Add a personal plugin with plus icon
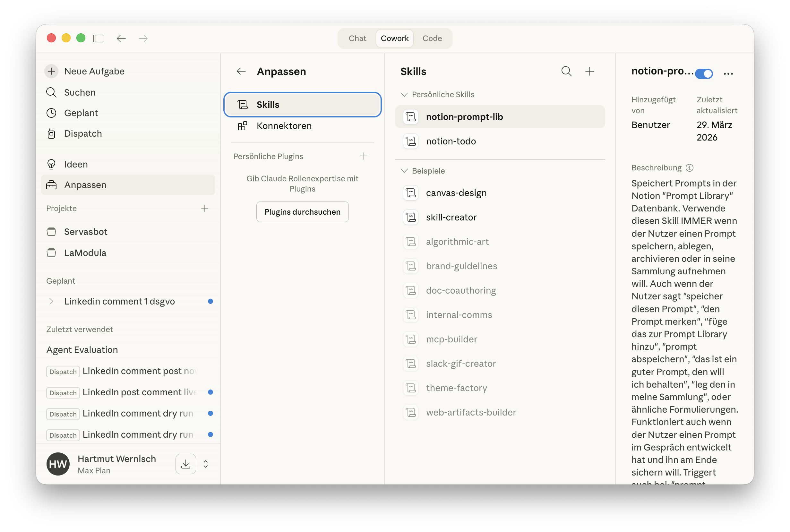The height and width of the screenshot is (532, 790). point(364,156)
